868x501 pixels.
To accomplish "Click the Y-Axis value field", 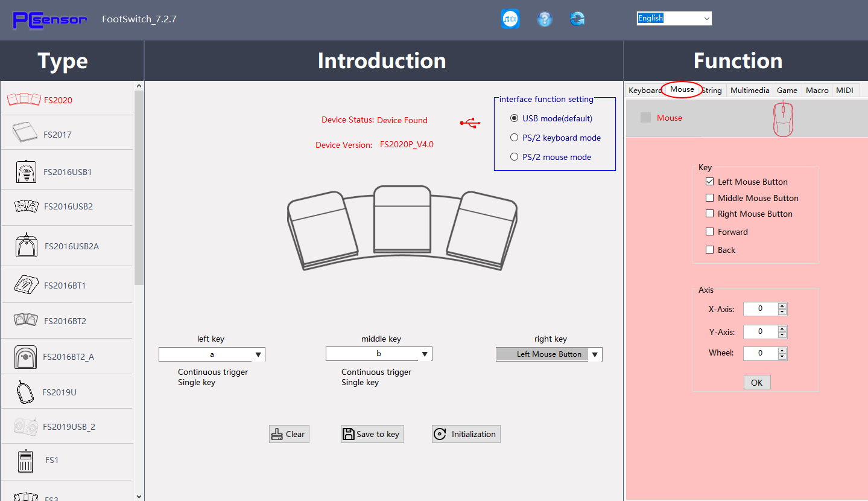I will [x=761, y=332].
